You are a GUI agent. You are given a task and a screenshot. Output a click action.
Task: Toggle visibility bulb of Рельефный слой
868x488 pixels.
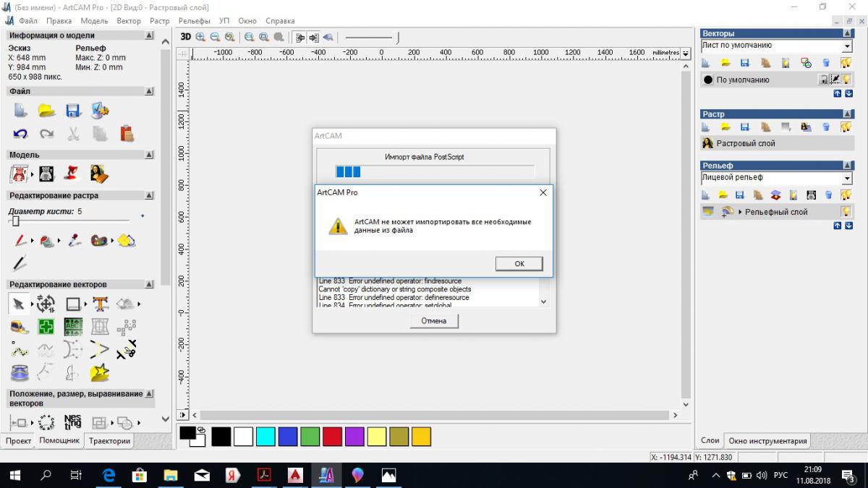point(845,211)
